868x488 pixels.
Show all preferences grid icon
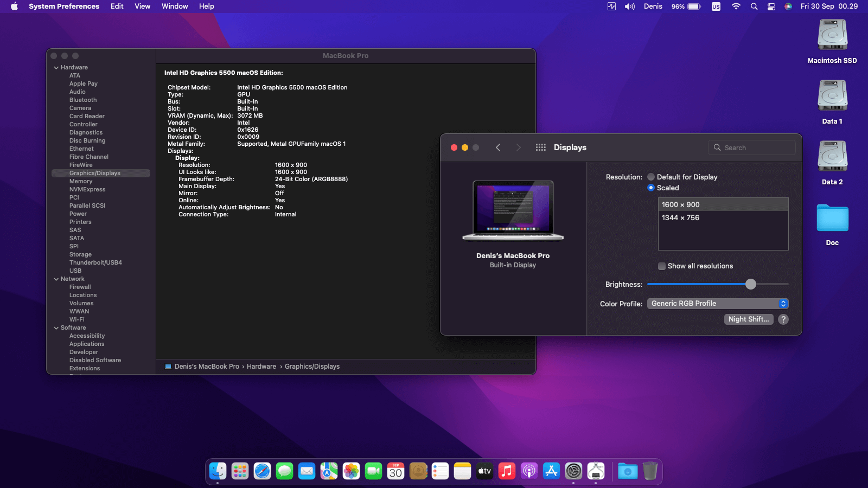541,147
